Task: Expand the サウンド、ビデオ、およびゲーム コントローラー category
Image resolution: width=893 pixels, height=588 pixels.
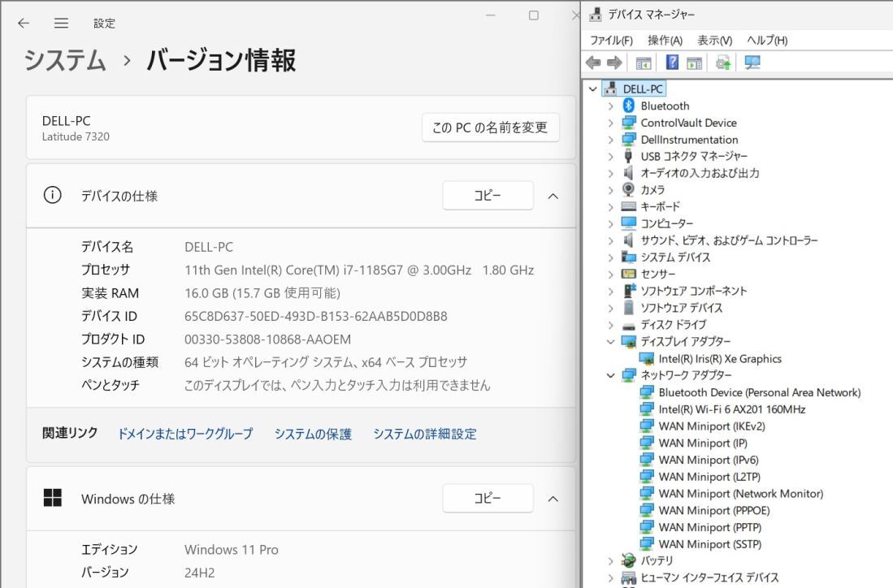Action: click(610, 240)
